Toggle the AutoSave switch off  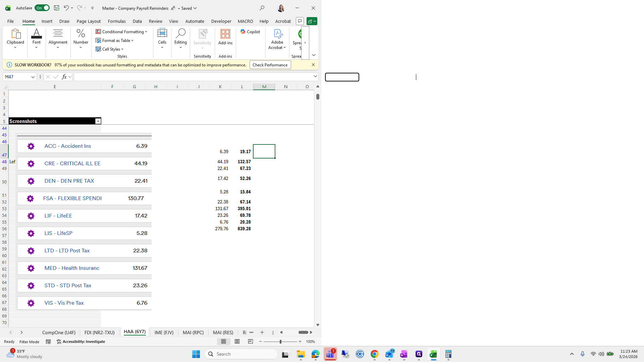42,8
